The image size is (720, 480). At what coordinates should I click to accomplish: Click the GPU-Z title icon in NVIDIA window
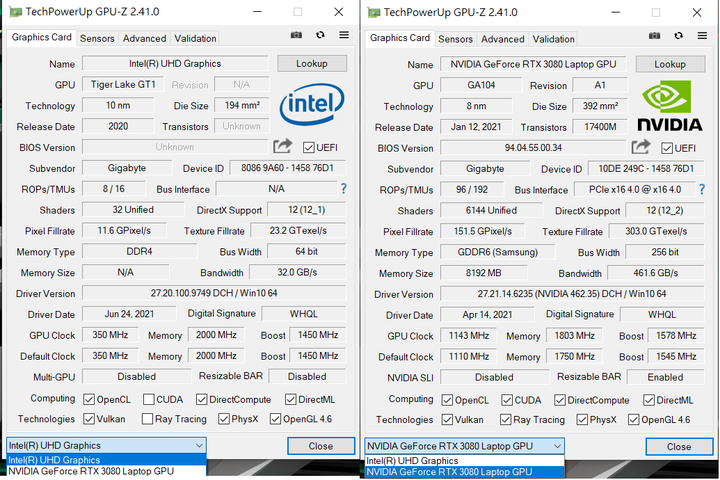(x=373, y=13)
